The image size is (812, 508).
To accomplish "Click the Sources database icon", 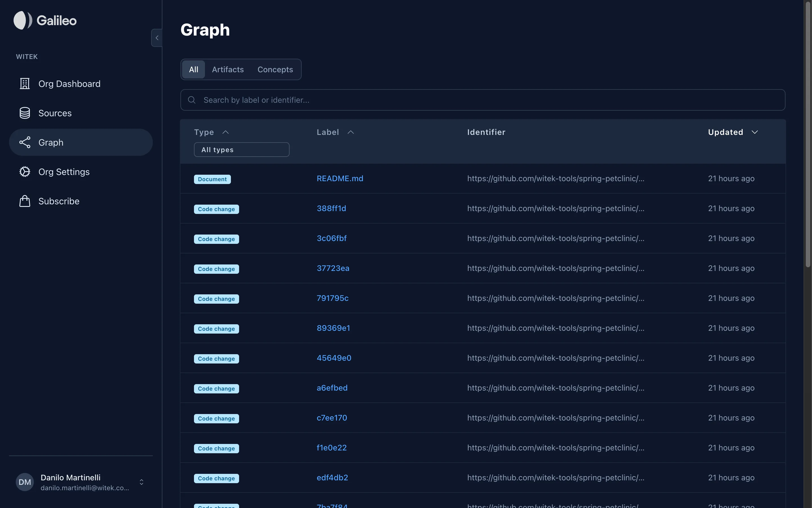I will [x=25, y=113].
